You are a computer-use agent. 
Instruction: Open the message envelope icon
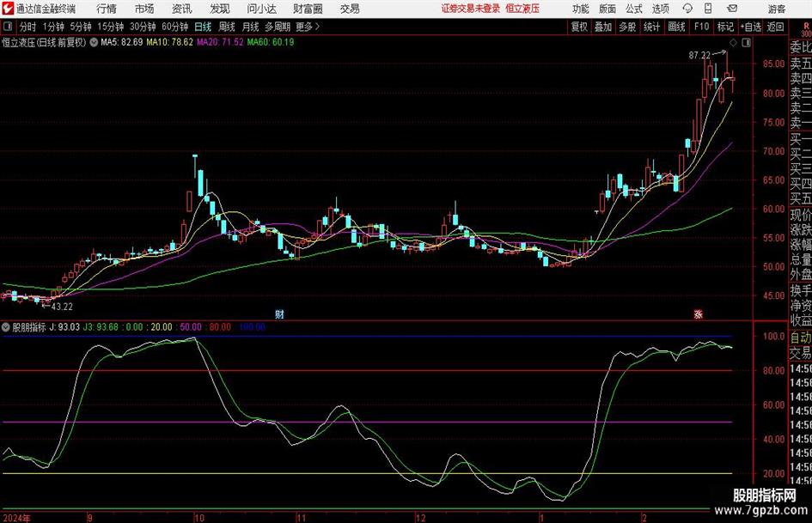click(732, 9)
